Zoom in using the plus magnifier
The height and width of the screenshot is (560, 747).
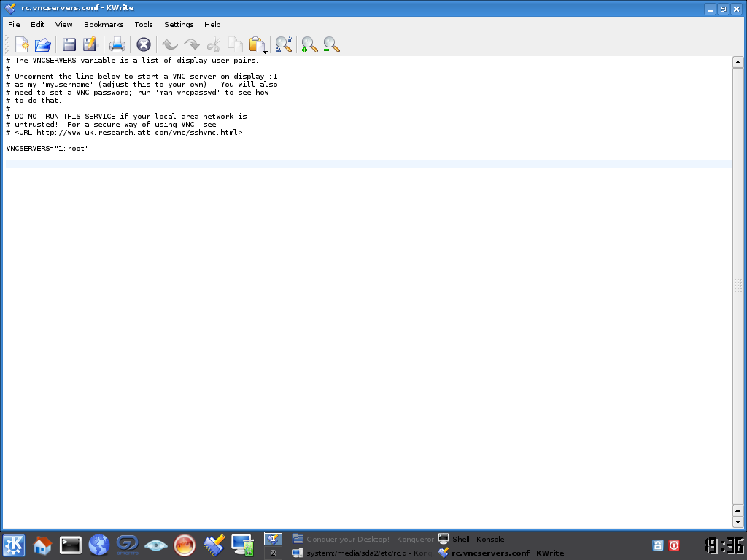[x=309, y=44]
